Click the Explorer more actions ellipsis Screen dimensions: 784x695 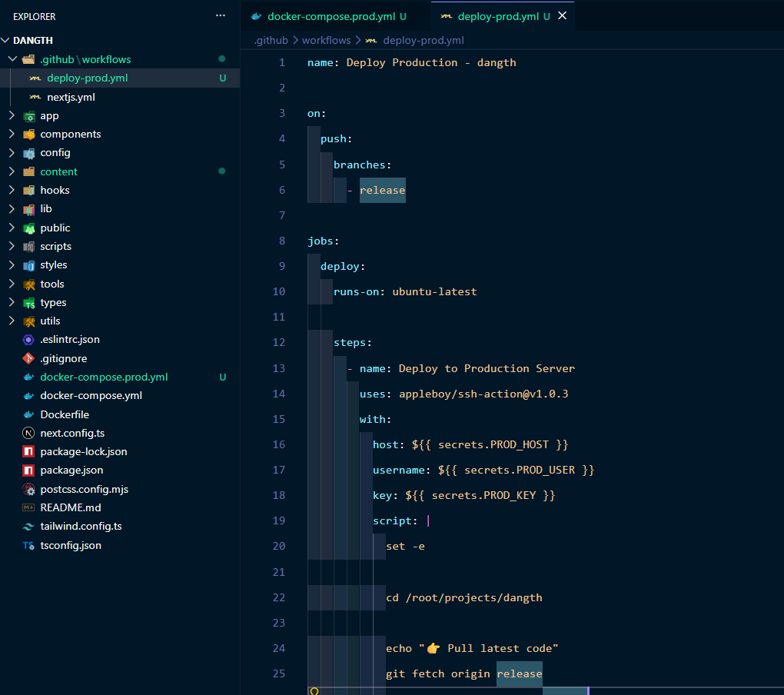[x=221, y=16]
